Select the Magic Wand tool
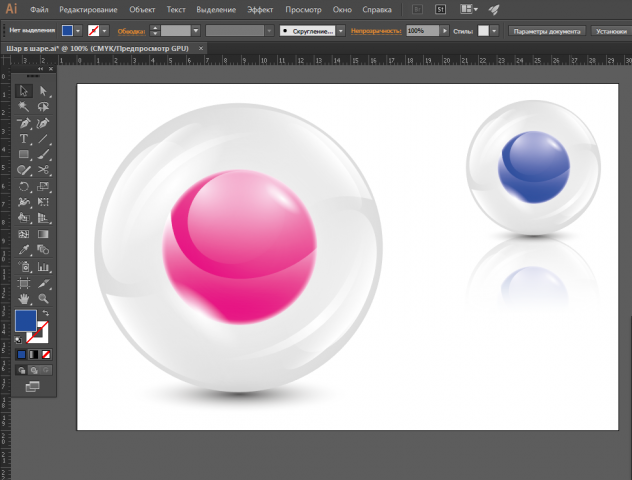This screenshot has width=632, height=480. [x=24, y=106]
